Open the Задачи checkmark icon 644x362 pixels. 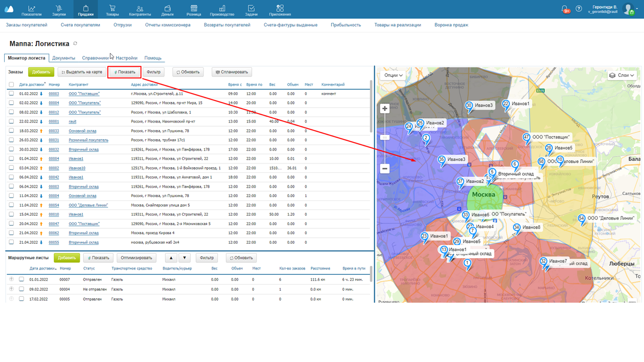[x=251, y=8]
